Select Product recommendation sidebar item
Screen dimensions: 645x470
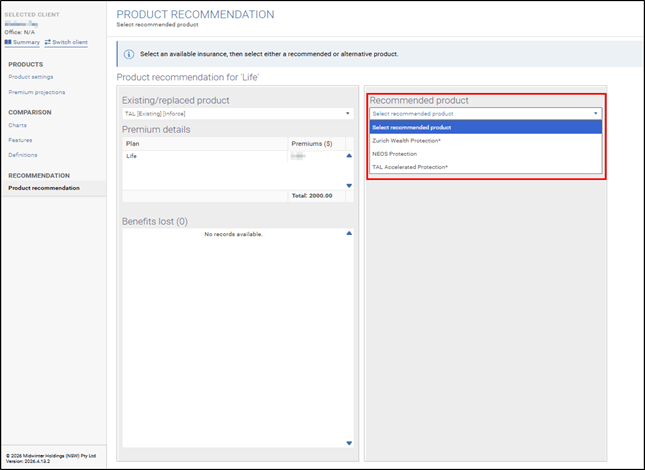(44, 188)
